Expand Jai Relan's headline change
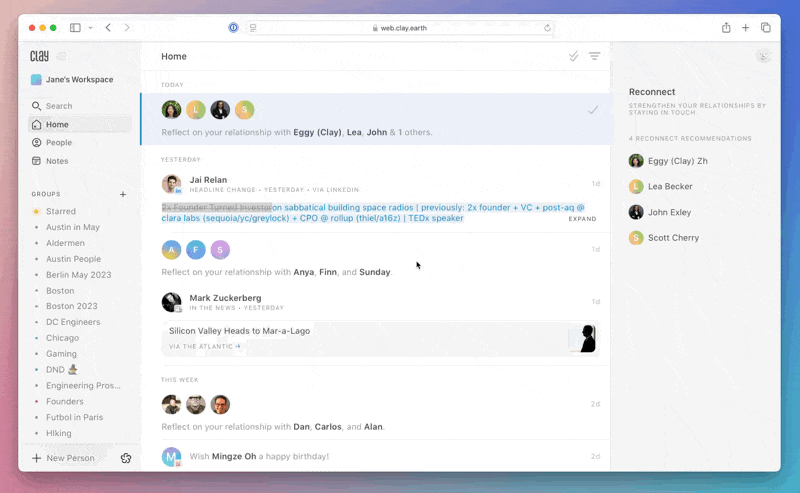Screen dimensions: 800x493 [x=582, y=218]
